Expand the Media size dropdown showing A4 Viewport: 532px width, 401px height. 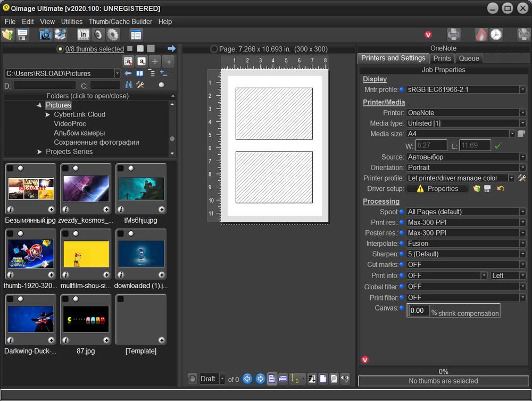pos(512,134)
